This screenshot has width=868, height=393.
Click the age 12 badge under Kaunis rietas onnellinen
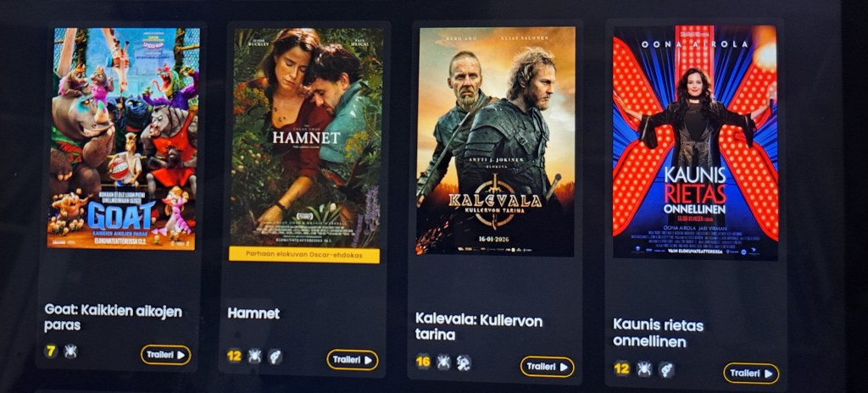click(621, 368)
